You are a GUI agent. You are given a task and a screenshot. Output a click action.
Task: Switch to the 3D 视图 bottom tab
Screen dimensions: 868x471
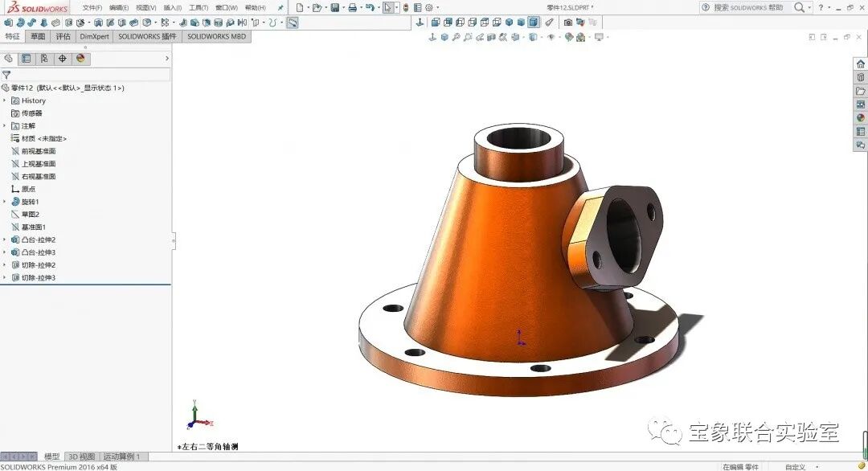coord(81,457)
